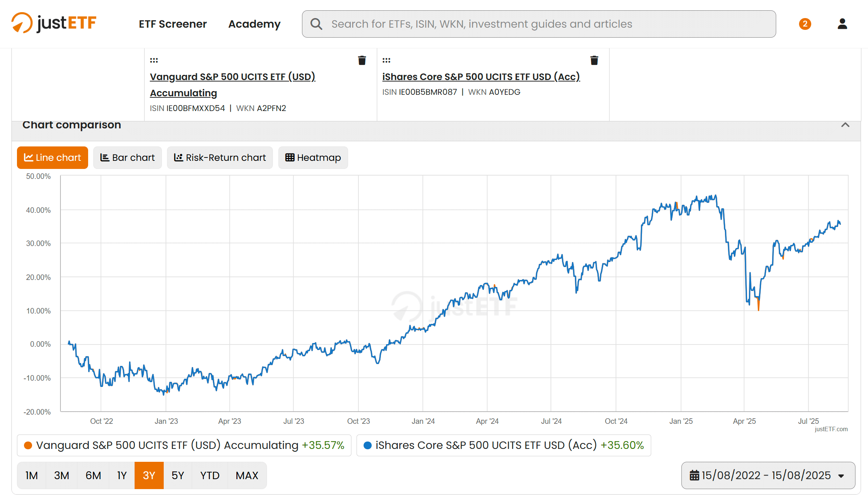
Task: Open Academy menu
Action: 254,24
